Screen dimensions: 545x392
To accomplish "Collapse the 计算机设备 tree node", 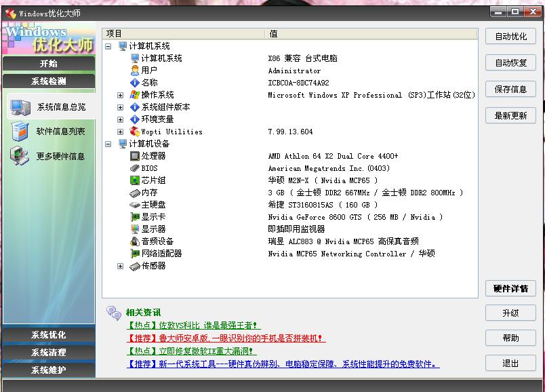I will [108, 144].
